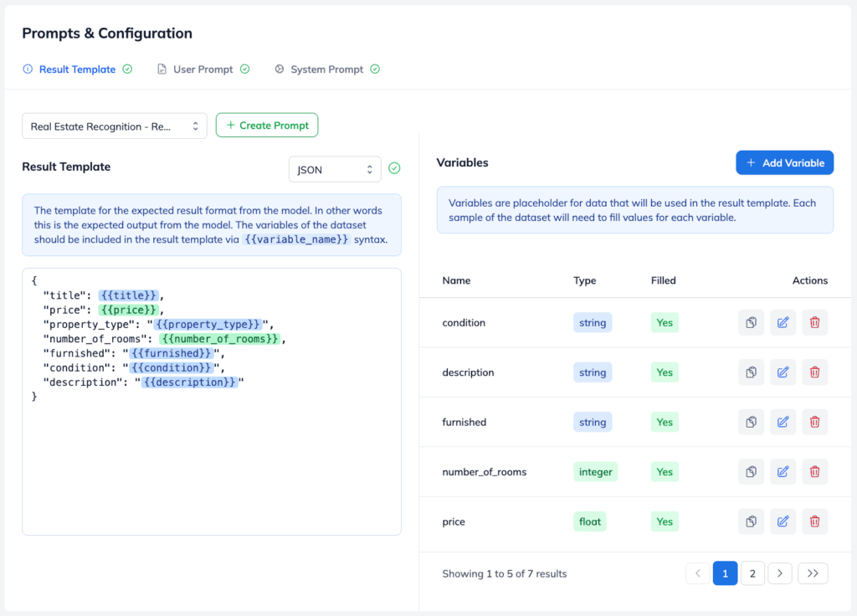Click the 'Showing 1 to 5 of 7 results' text
The height and width of the screenshot is (616, 857).
coord(504,574)
